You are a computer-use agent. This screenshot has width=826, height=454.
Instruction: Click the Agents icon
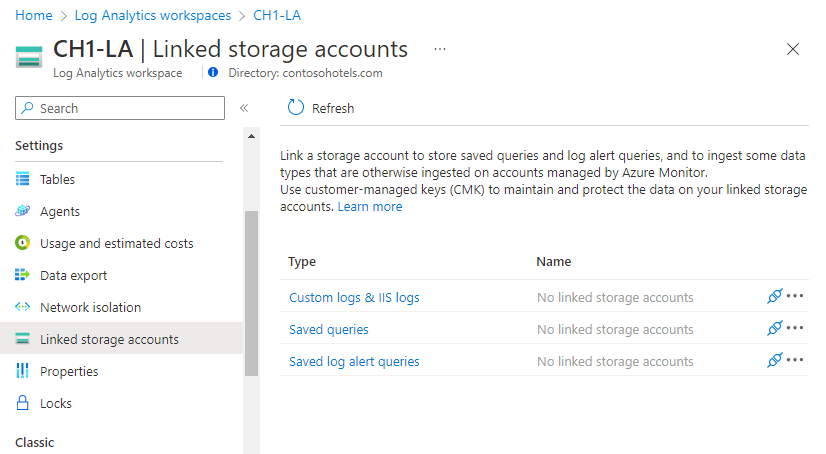point(22,211)
